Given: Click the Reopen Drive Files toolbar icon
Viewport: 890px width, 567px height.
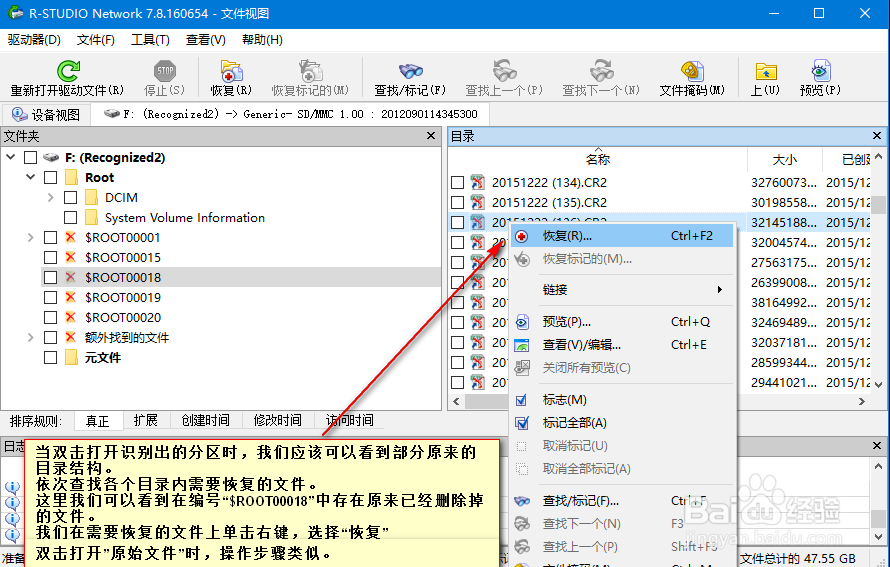Looking at the screenshot, I should 68,71.
